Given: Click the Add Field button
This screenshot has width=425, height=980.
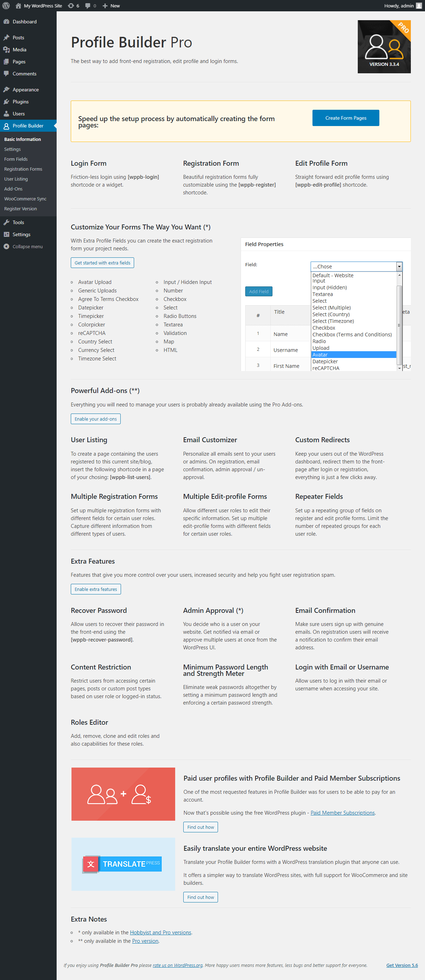Looking at the screenshot, I should point(258,291).
